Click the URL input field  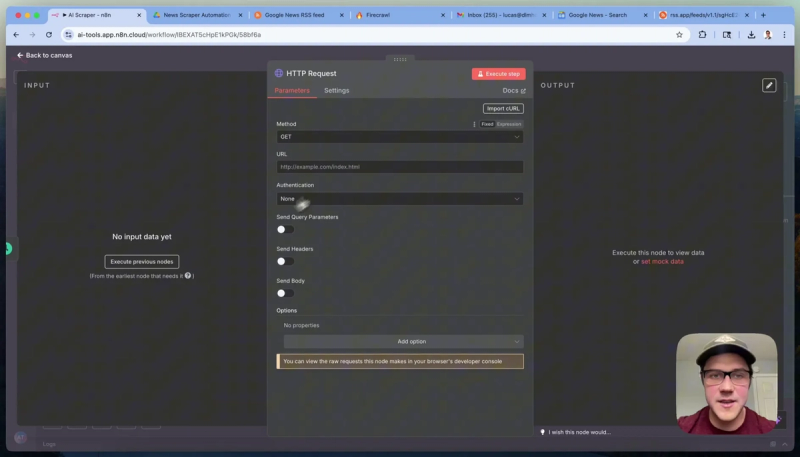point(399,167)
